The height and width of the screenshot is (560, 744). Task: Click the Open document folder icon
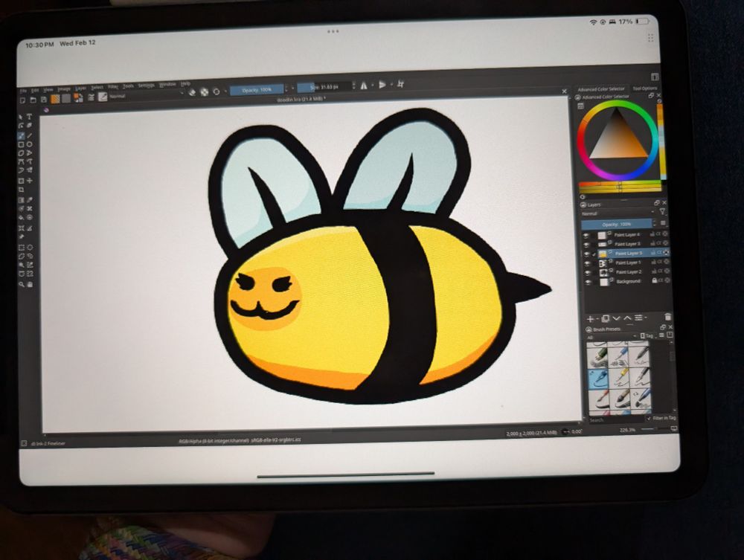(x=33, y=100)
